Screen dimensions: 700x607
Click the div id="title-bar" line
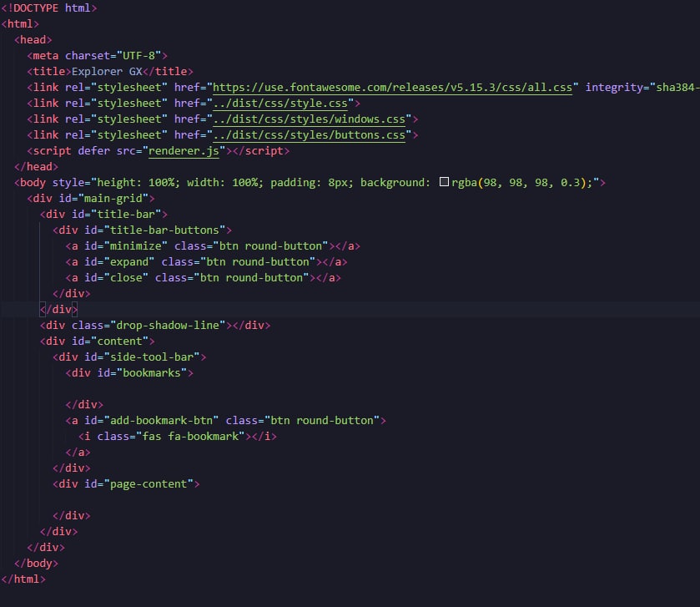(x=103, y=215)
